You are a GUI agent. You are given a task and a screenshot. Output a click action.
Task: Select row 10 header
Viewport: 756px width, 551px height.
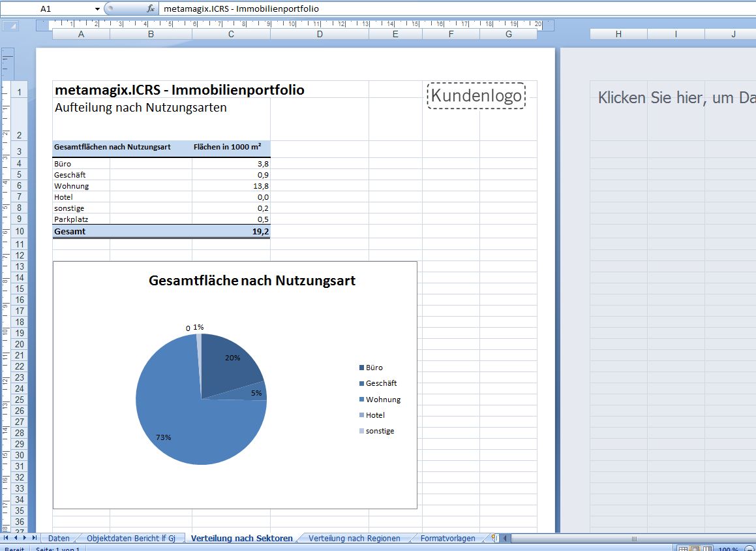point(20,231)
